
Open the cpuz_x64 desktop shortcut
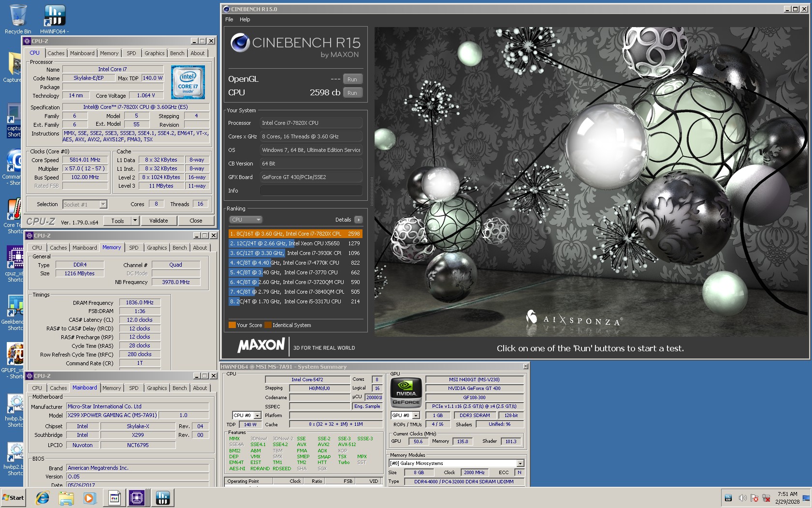coord(14,264)
